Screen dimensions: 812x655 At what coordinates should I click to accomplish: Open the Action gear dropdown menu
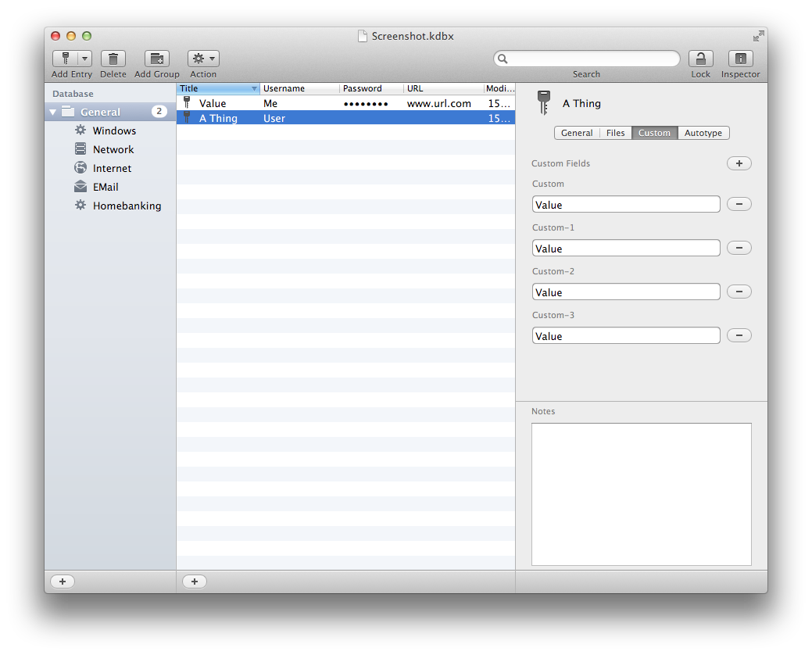pyautogui.click(x=203, y=59)
